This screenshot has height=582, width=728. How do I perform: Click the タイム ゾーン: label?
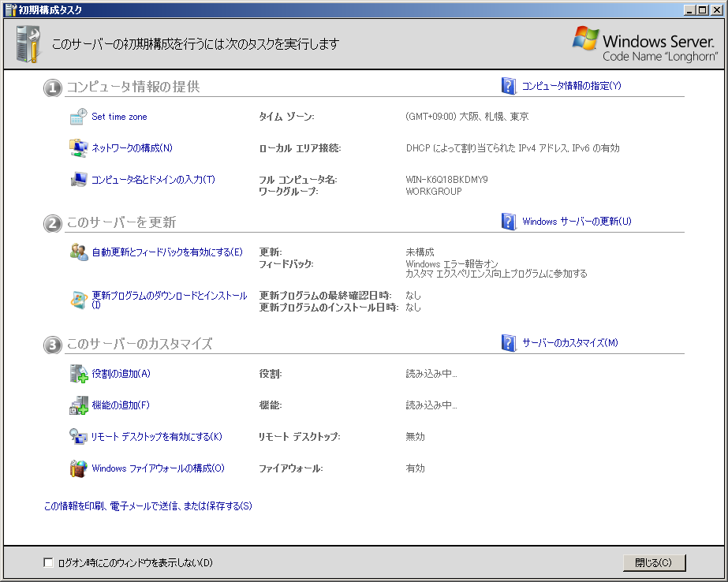pyautogui.click(x=286, y=117)
